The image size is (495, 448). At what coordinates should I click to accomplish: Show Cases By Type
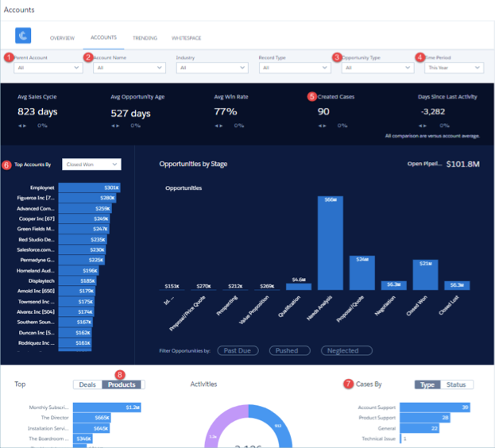click(427, 384)
